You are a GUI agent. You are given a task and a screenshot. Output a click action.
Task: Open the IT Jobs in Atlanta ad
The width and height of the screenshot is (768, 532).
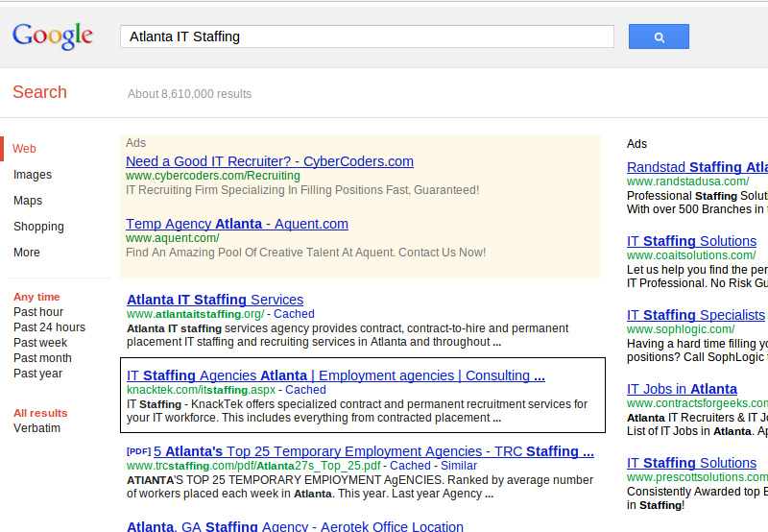pyautogui.click(x=682, y=389)
